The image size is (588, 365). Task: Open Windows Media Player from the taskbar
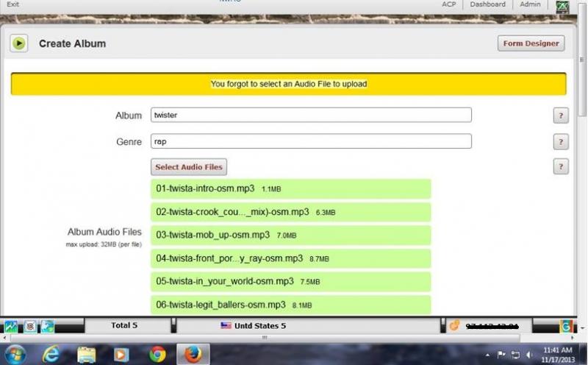121,355
